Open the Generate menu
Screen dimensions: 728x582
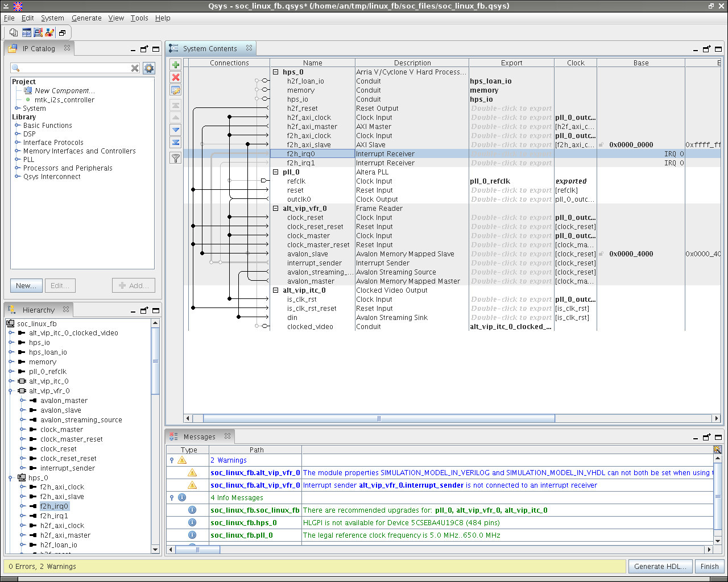click(x=86, y=18)
